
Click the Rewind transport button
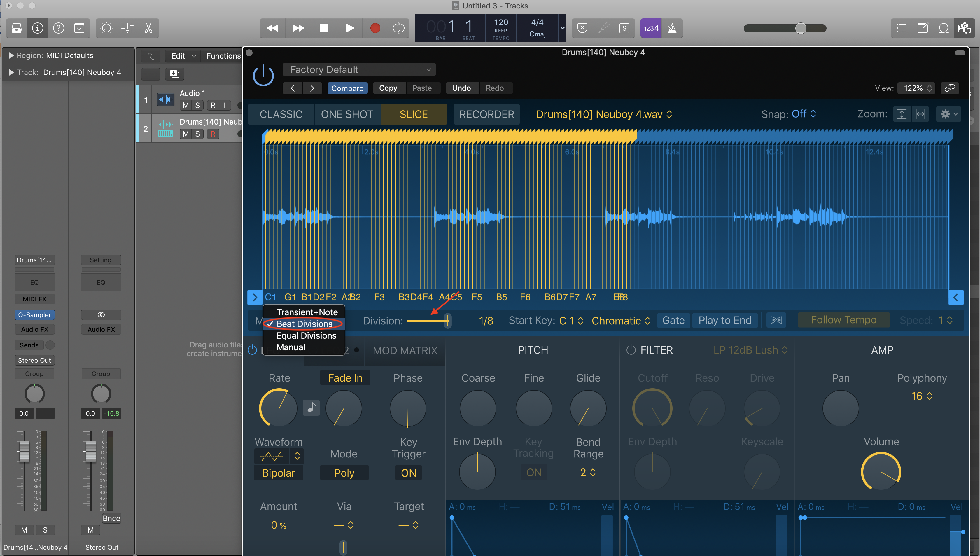(272, 28)
